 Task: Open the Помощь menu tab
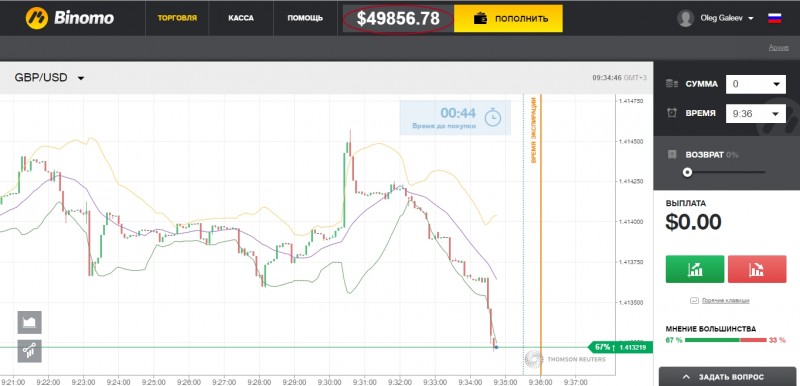click(305, 18)
